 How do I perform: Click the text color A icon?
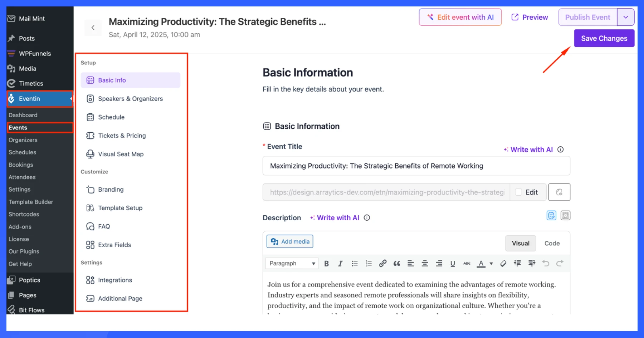click(481, 264)
